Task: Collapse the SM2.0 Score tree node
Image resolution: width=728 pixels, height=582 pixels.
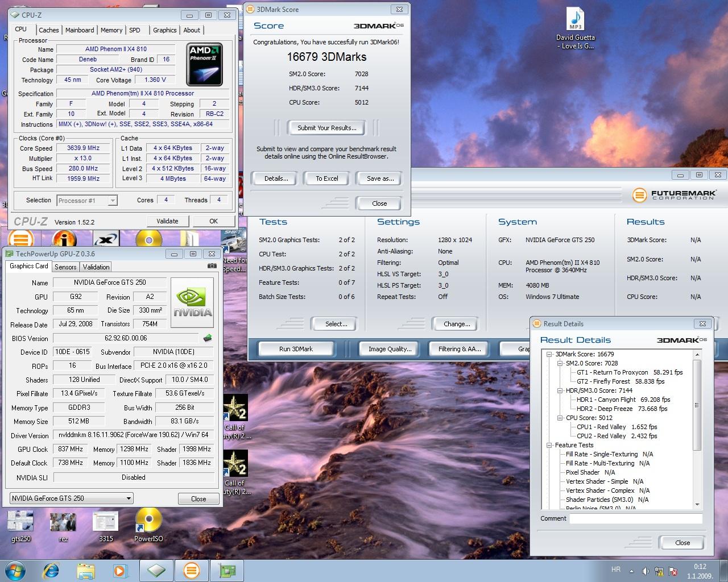Action: pyautogui.click(x=560, y=363)
